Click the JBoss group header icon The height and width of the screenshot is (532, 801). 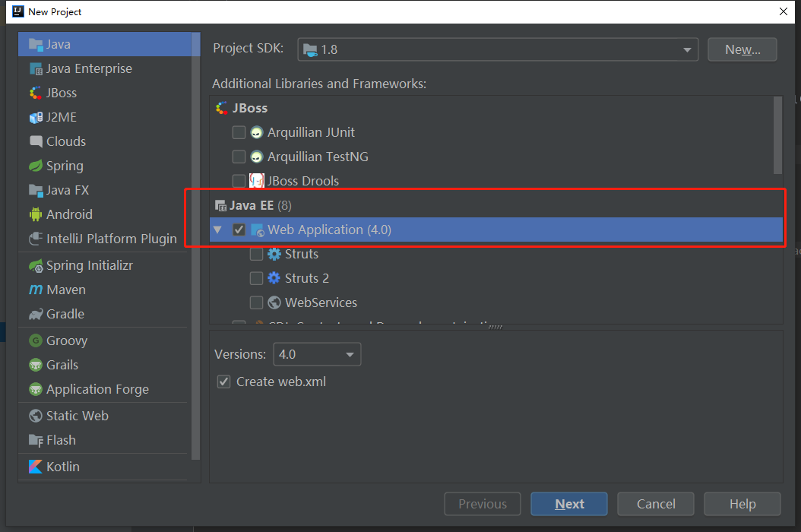222,109
